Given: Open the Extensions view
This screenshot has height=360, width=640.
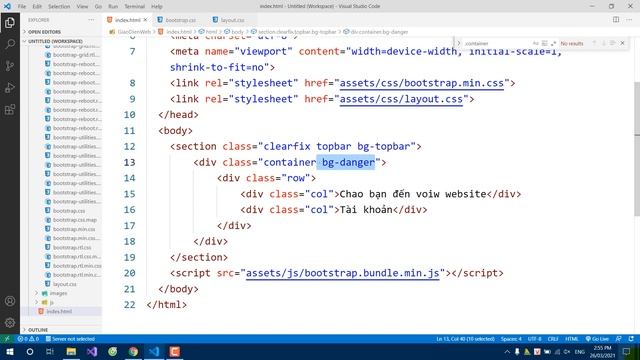Looking at the screenshot, I should [10, 109].
